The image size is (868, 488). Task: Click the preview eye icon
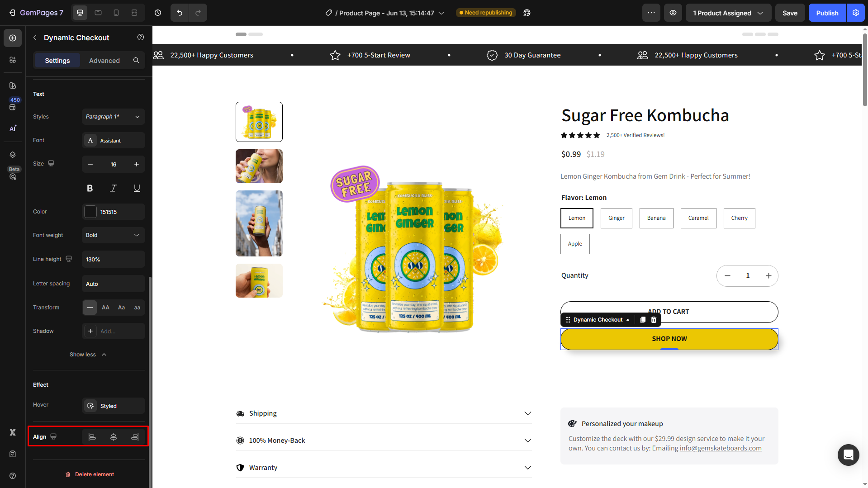click(x=673, y=13)
